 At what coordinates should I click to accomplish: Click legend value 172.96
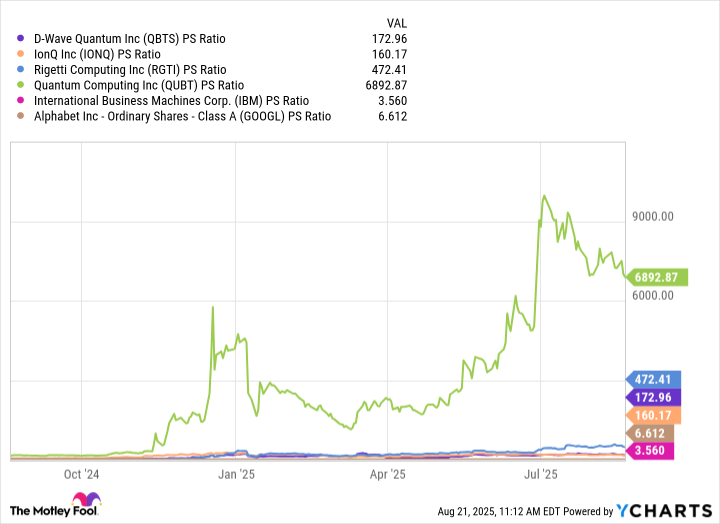tap(389, 39)
